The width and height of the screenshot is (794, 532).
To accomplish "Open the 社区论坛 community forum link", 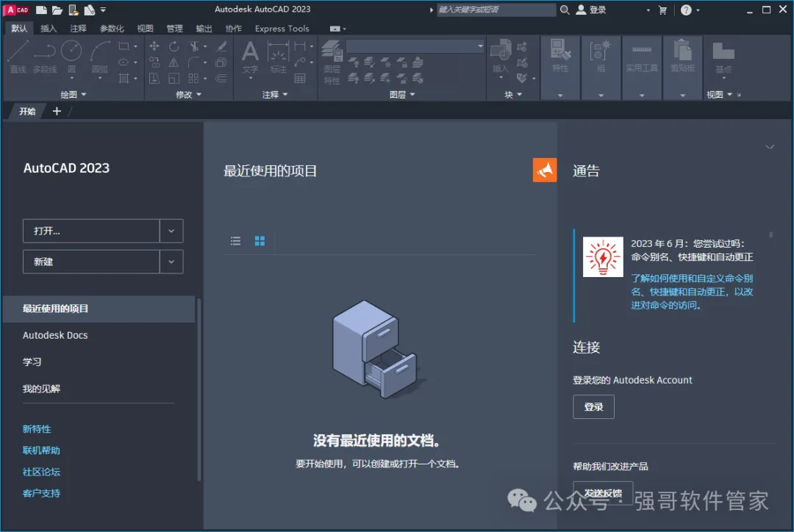I will pyautogui.click(x=41, y=472).
